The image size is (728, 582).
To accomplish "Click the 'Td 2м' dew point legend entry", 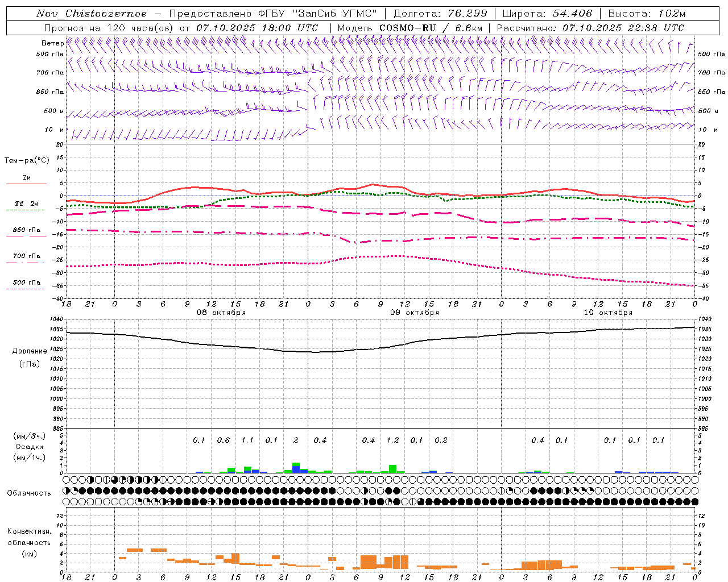I will click(x=26, y=203).
